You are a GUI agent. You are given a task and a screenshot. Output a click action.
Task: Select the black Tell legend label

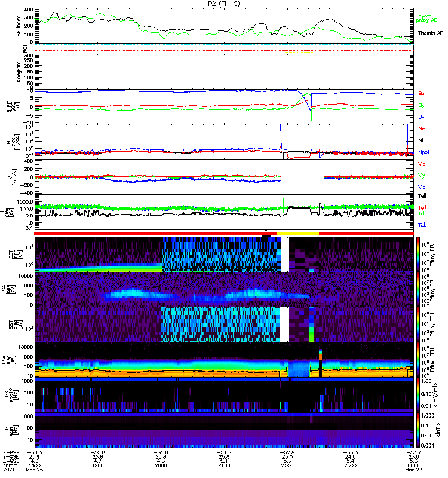coord(422,196)
